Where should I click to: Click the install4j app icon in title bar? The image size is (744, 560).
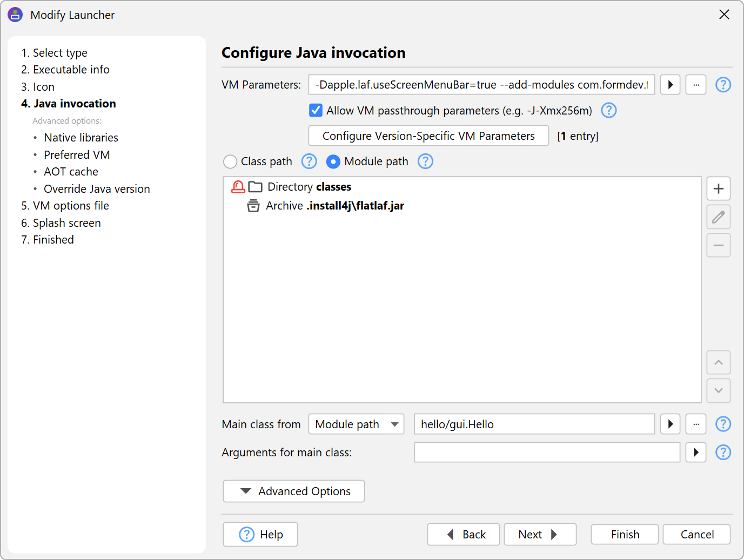coord(15,15)
